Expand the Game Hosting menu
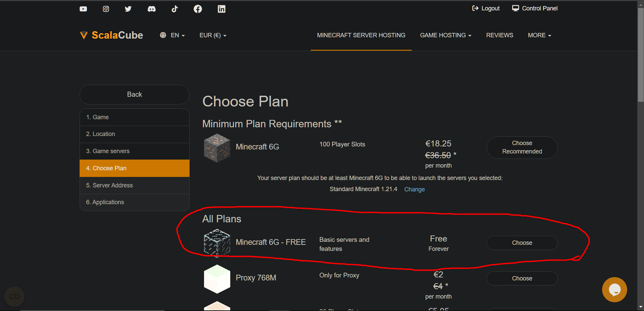The height and width of the screenshot is (311, 644). 445,35
